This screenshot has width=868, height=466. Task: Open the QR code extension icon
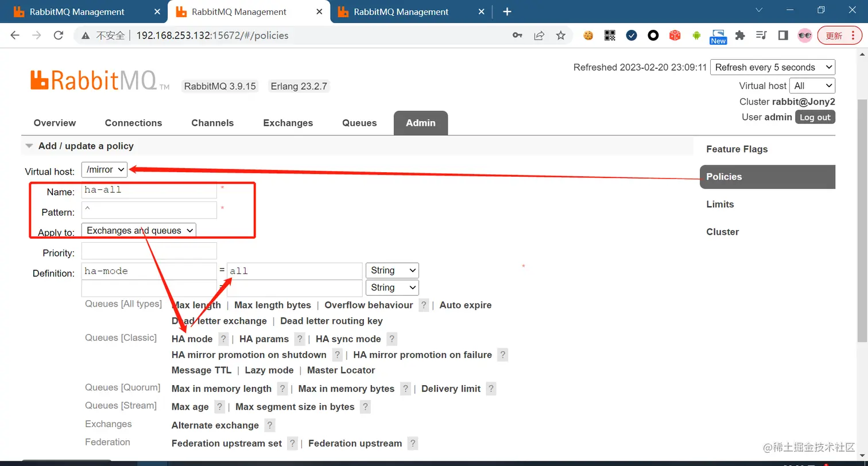(x=610, y=36)
